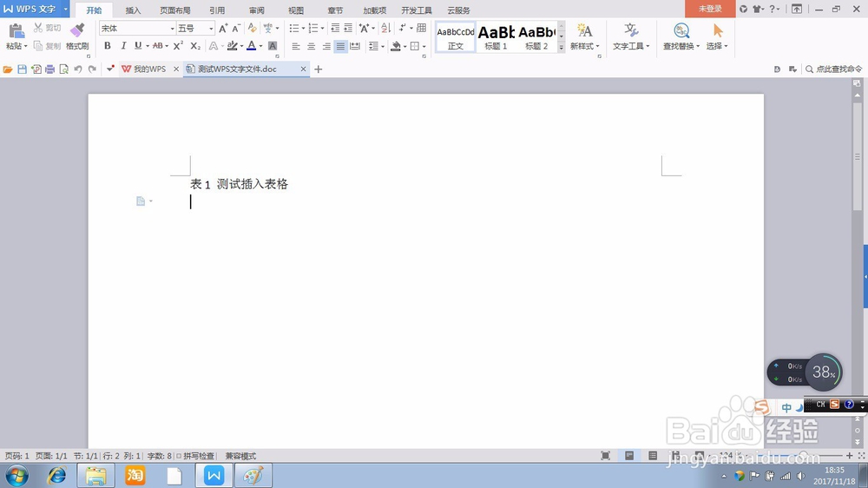The height and width of the screenshot is (488, 868).
Task: Center align text
Action: (311, 47)
